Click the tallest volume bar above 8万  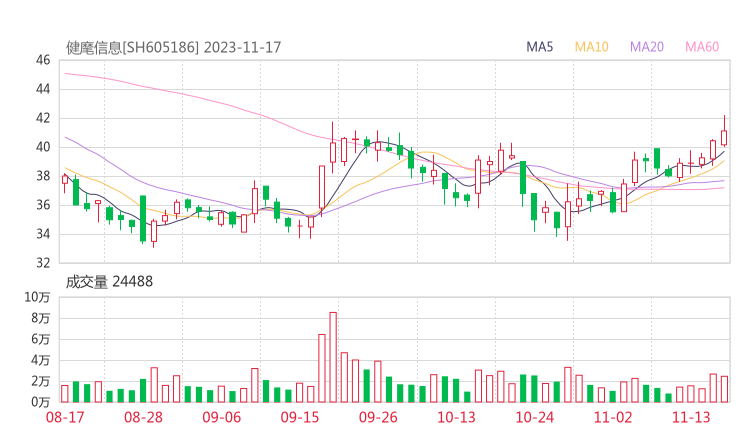333,357
